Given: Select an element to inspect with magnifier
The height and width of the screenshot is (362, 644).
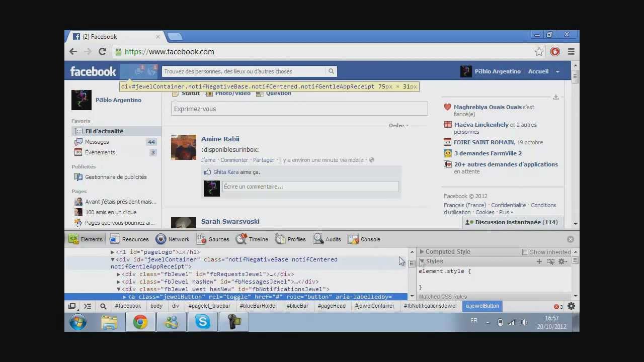Looking at the screenshot, I should (x=103, y=306).
